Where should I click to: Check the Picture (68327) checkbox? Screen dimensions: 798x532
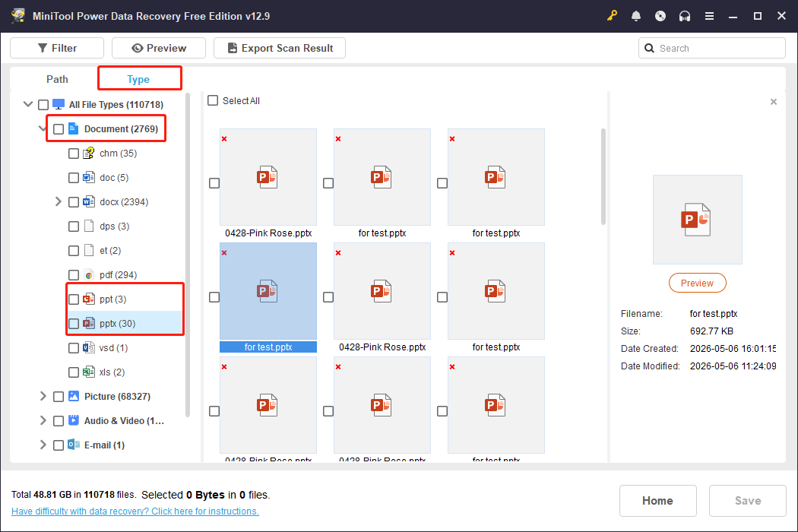coord(59,397)
